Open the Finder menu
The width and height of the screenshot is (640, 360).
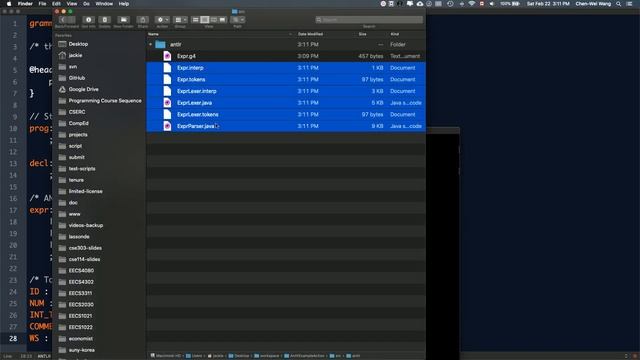pyautogui.click(x=25, y=4)
